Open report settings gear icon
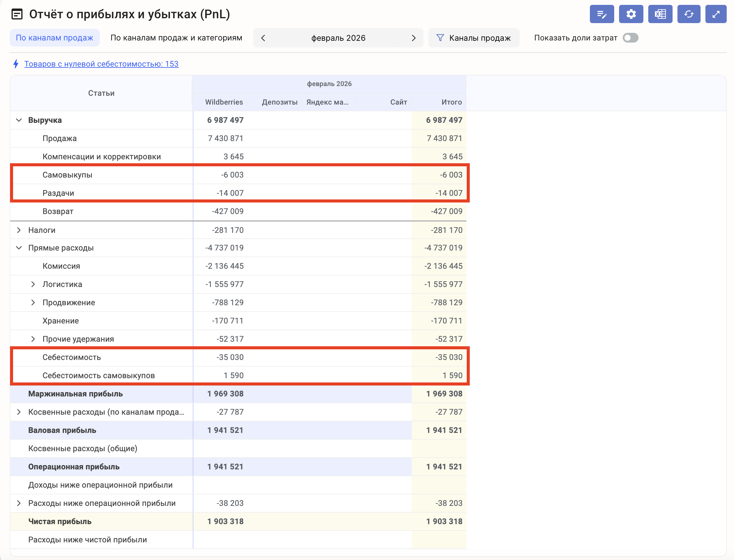734x560 pixels. click(x=631, y=14)
